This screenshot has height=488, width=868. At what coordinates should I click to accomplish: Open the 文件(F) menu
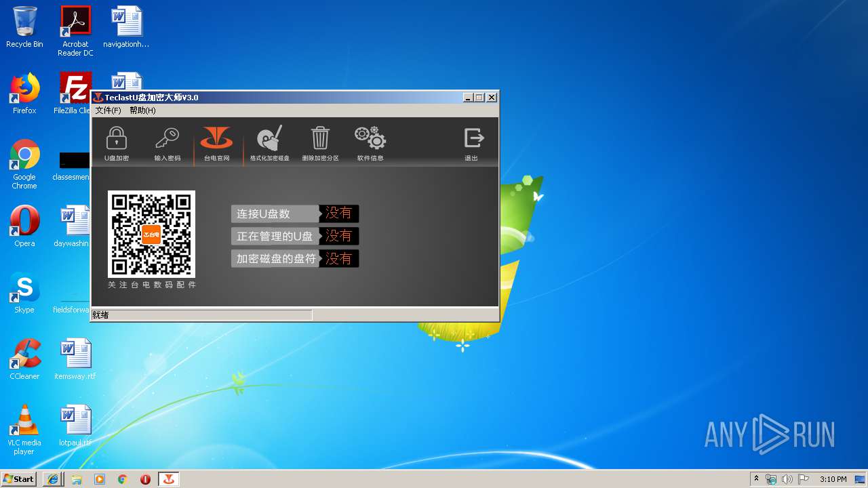108,110
